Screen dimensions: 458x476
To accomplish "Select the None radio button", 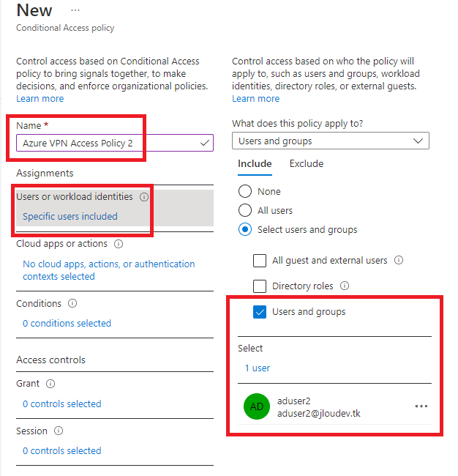I will 245,192.
